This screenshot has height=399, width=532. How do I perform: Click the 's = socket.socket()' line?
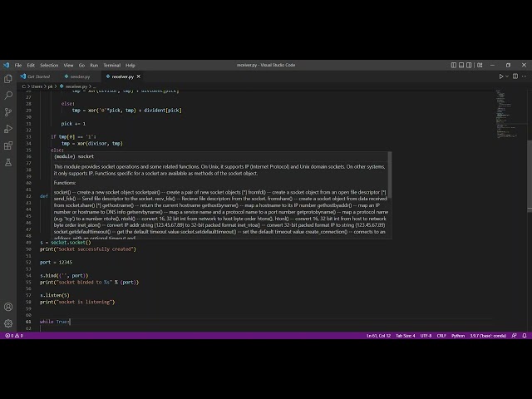(66, 243)
